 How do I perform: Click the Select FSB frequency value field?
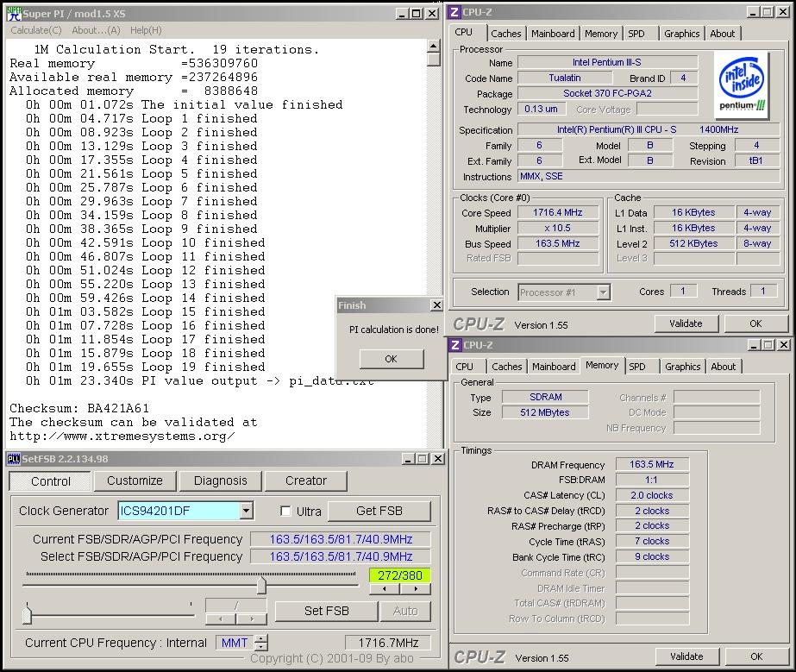341,556
